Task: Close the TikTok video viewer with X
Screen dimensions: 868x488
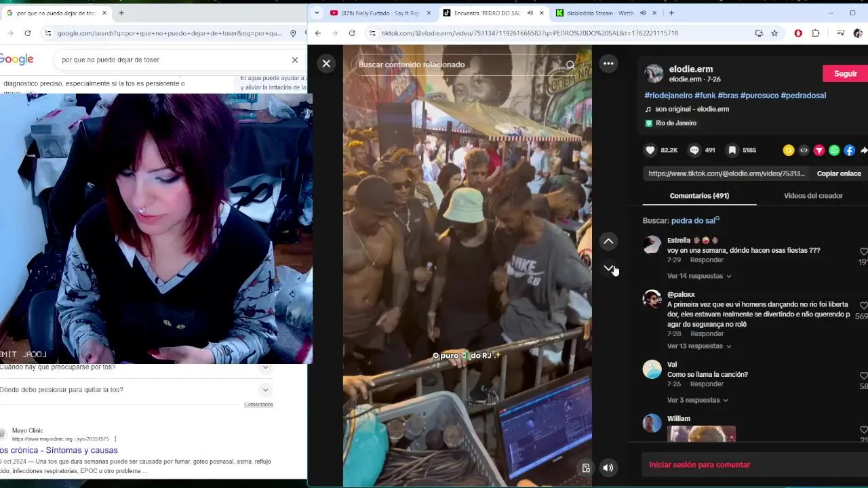Action: (326, 64)
